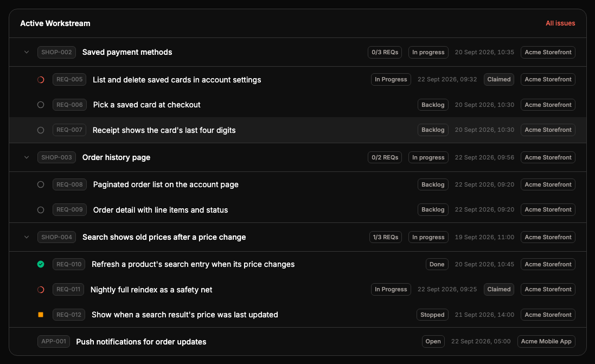The width and height of the screenshot is (595, 364).
Task: Click the in-progress status icon for REQ-005
Action: pyautogui.click(x=41, y=80)
